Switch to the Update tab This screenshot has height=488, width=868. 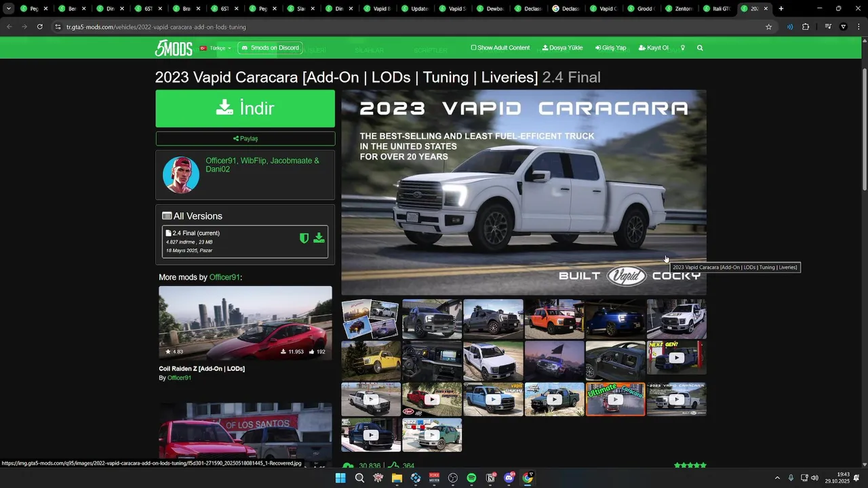point(415,9)
